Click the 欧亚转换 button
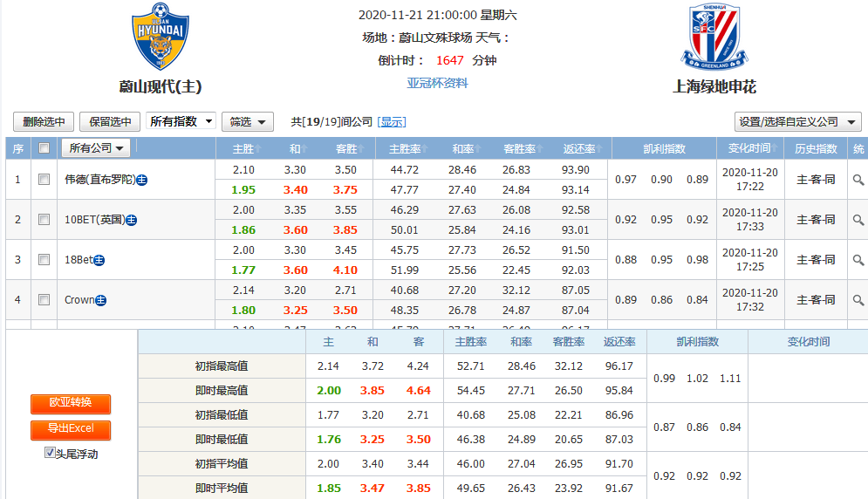Screen dimensions: 868x499 (x=71, y=403)
